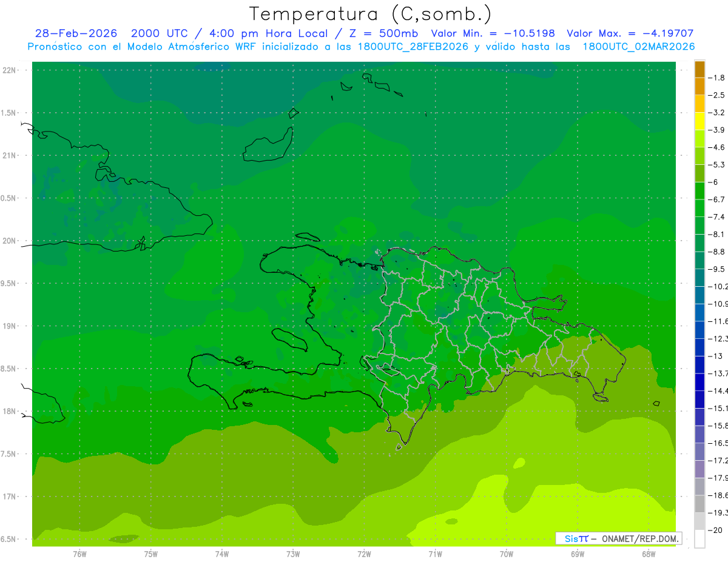Viewport: 728px width, 562px height.
Task: Click the "-8.1" colorbar value
Action: (718, 234)
